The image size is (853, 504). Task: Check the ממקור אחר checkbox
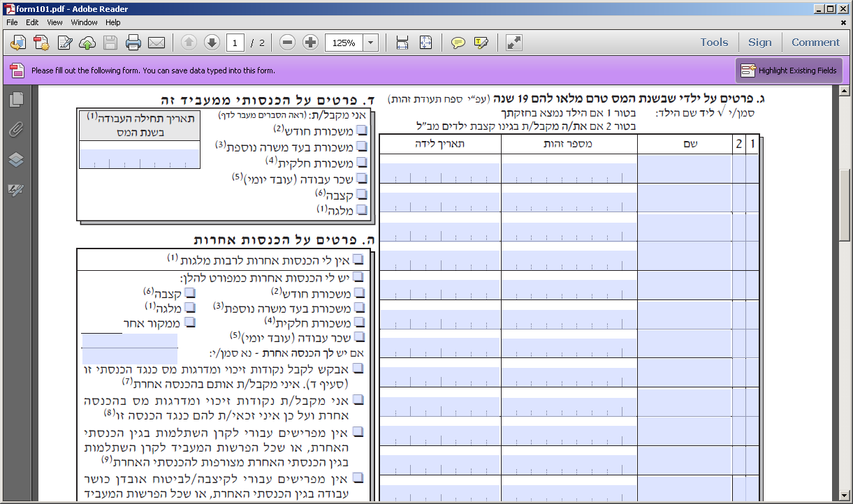[190, 323]
